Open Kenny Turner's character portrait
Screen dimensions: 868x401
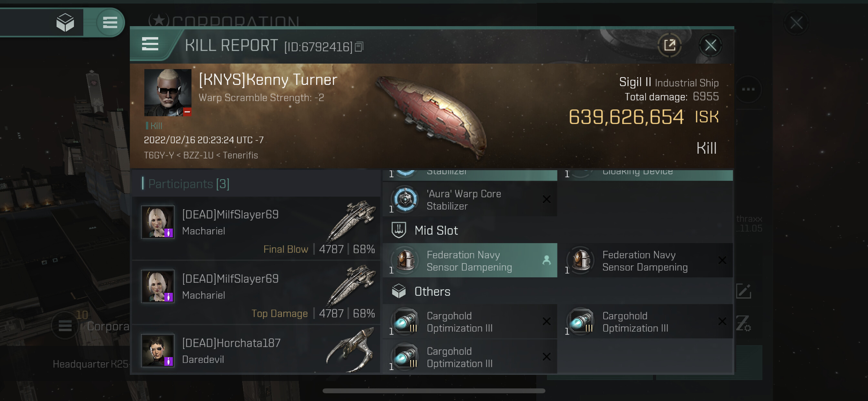point(168,93)
